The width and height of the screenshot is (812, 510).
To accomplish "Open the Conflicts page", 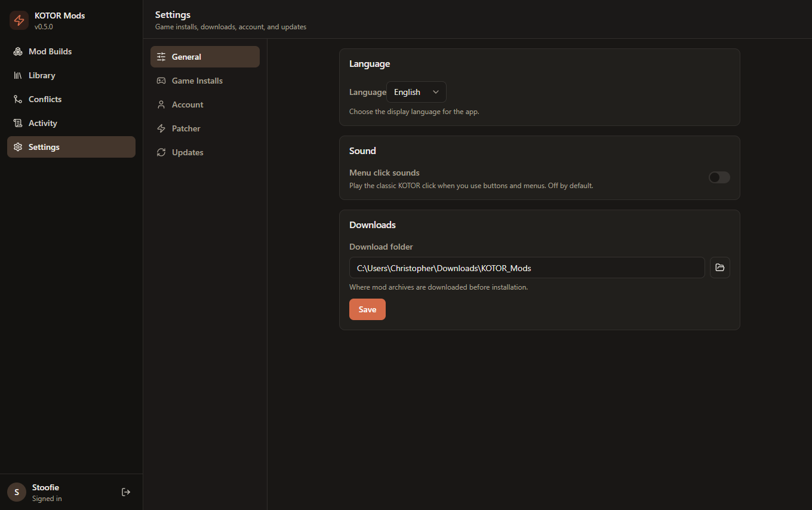I will pos(71,99).
